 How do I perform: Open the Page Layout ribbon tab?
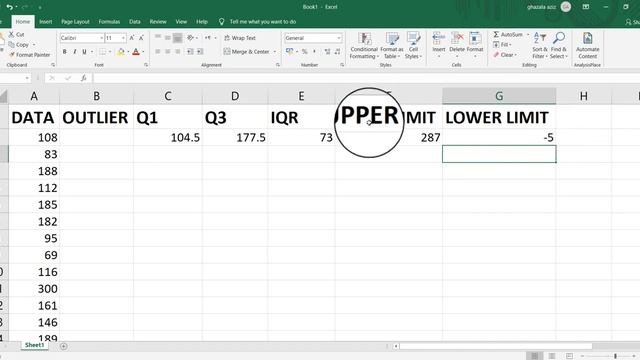point(75,22)
